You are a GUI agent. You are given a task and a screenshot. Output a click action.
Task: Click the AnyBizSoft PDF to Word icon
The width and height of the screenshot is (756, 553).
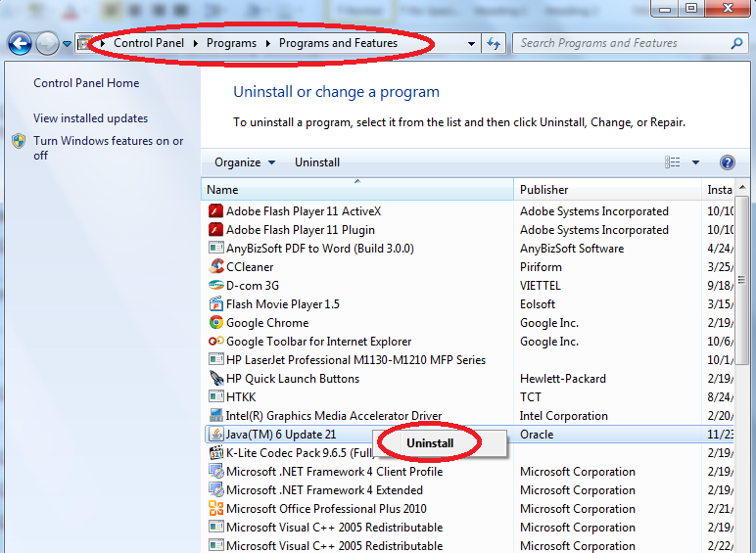click(215, 249)
